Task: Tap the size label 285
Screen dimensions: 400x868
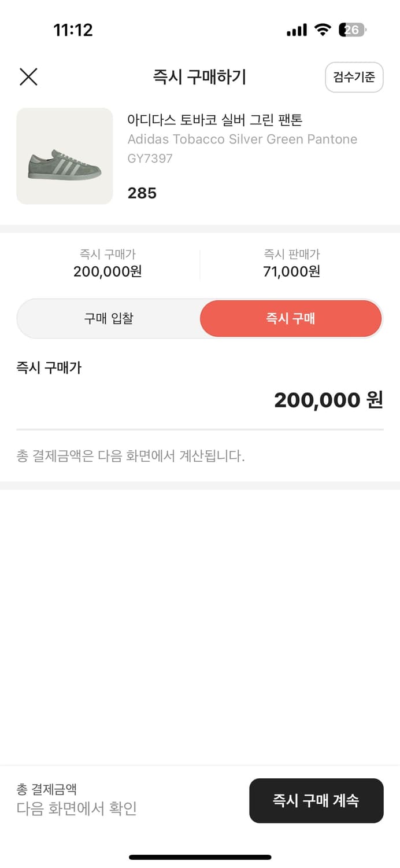Action: pyautogui.click(x=142, y=193)
